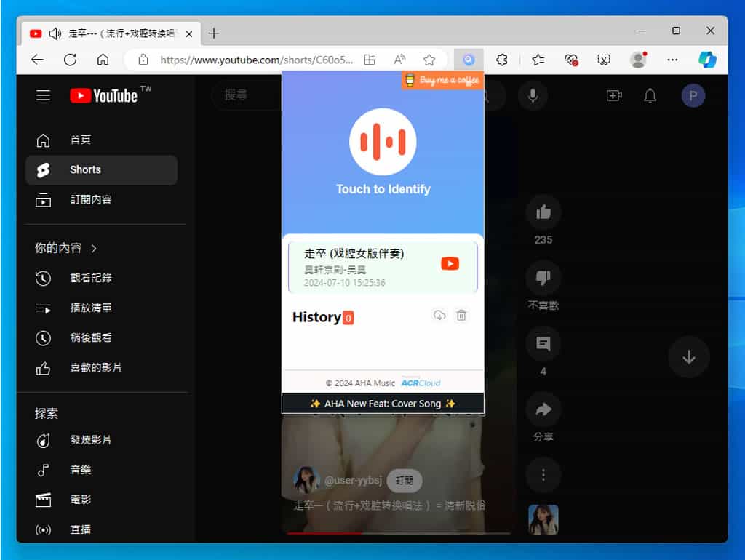Open 稍後觀看 Watch later
The width and height of the screenshot is (745, 560).
(x=102, y=337)
